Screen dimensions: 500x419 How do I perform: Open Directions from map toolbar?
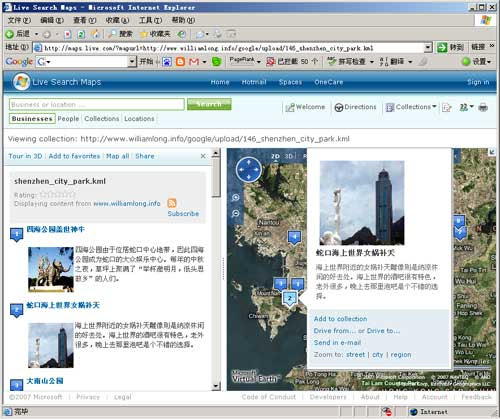pos(356,107)
